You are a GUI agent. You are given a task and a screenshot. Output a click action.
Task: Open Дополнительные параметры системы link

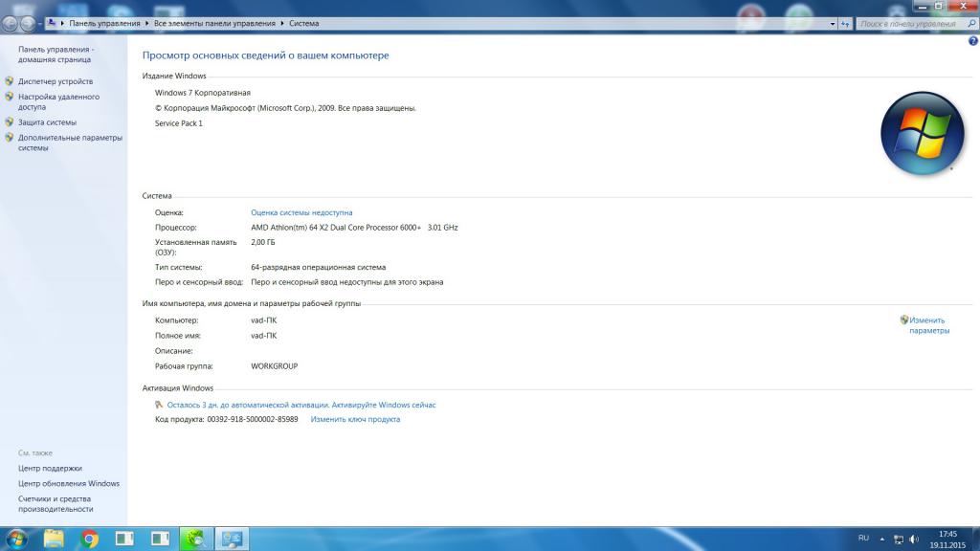coord(70,143)
